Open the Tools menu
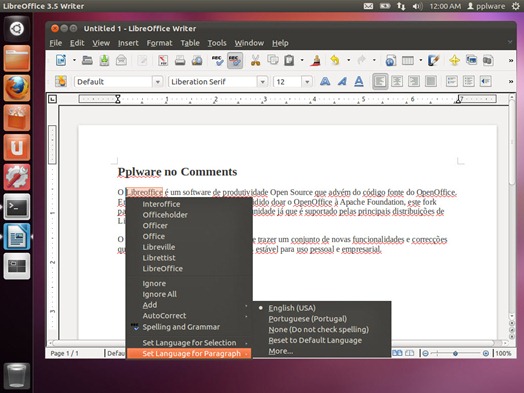 (x=217, y=43)
